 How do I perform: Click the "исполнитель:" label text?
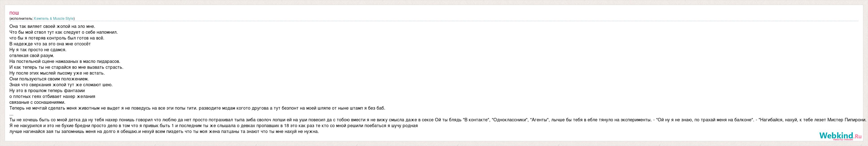pos(22,19)
